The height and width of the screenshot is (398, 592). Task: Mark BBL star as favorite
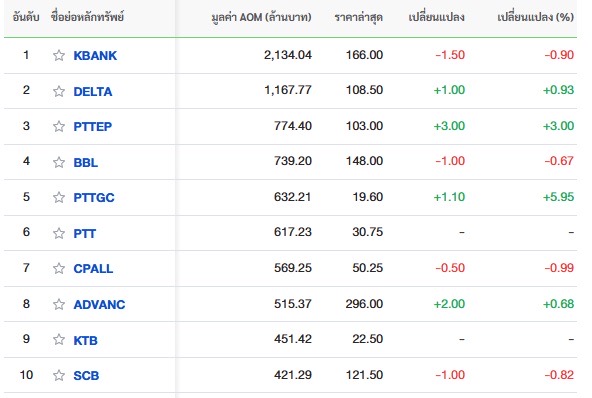pyautogui.click(x=59, y=162)
